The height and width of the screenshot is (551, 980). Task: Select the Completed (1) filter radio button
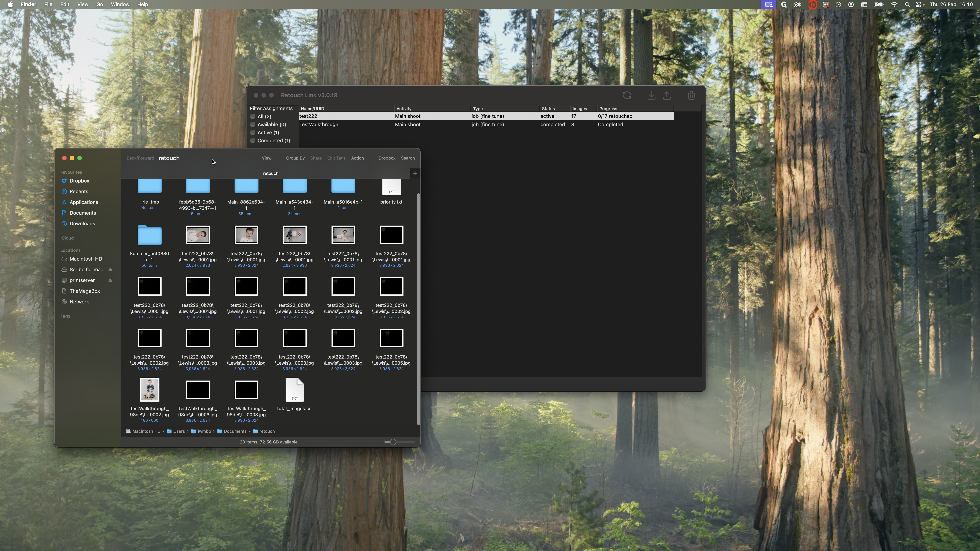253,141
